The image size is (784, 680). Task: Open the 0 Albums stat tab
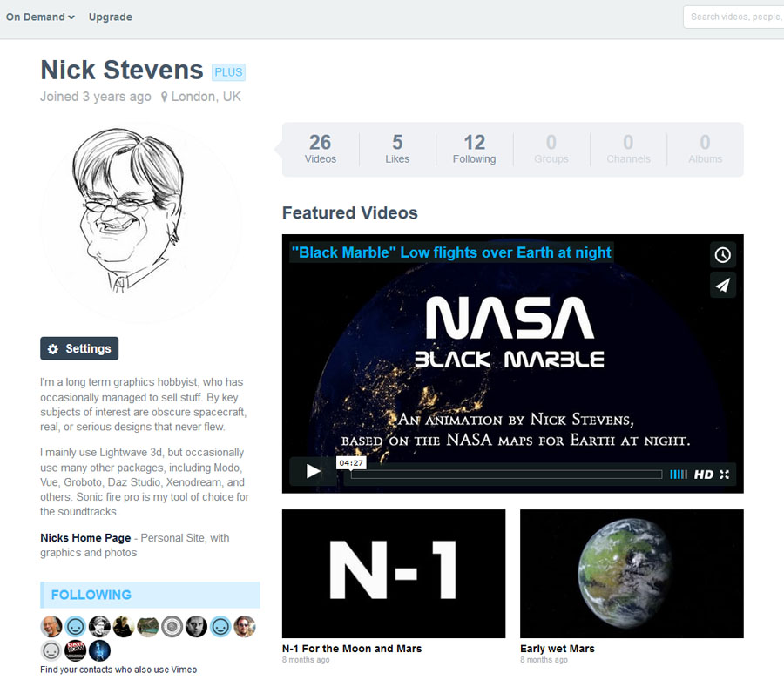[x=705, y=149]
